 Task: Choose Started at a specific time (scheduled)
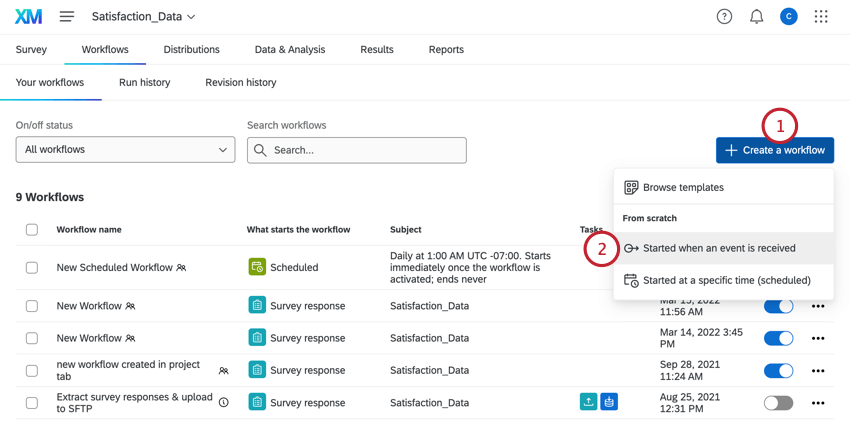pyautogui.click(x=726, y=281)
